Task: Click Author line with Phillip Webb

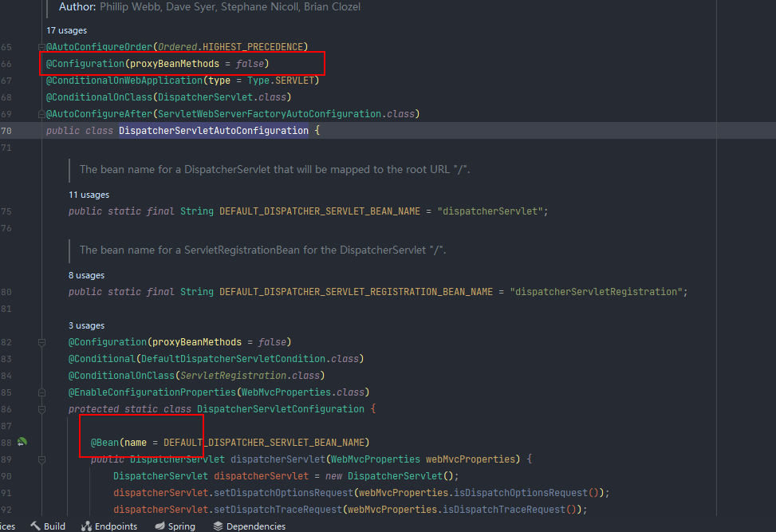Action: click(x=210, y=7)
